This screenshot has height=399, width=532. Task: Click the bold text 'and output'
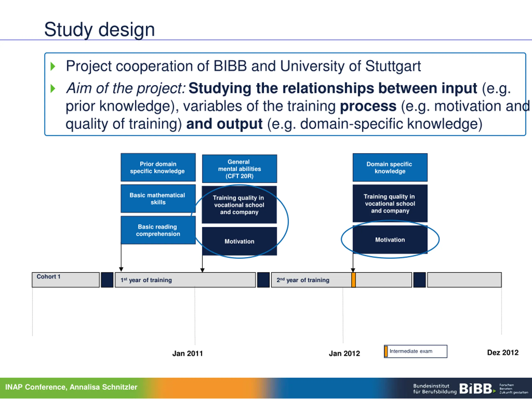click(224, 124)
